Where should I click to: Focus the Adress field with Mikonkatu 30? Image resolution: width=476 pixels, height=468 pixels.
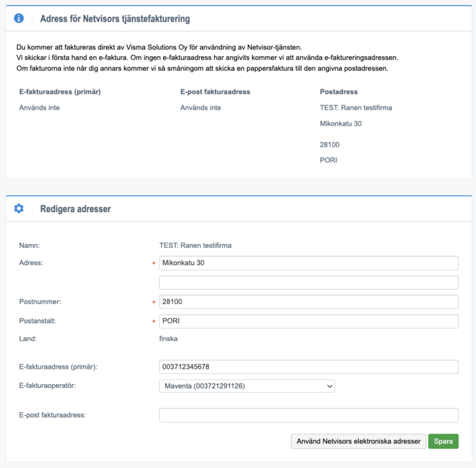pos(309,263)
